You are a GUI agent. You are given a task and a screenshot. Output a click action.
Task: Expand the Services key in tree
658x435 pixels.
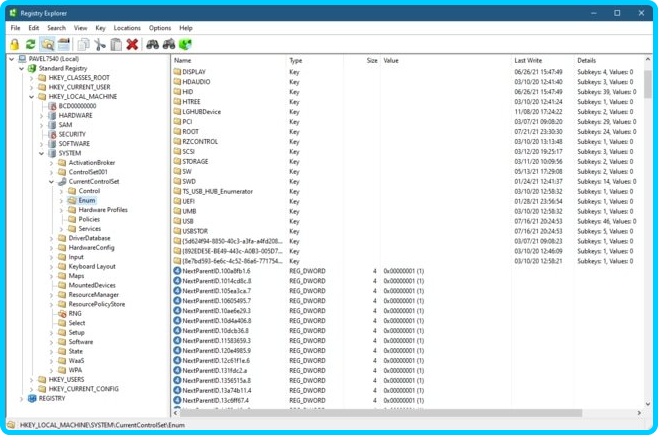point(61,229)
